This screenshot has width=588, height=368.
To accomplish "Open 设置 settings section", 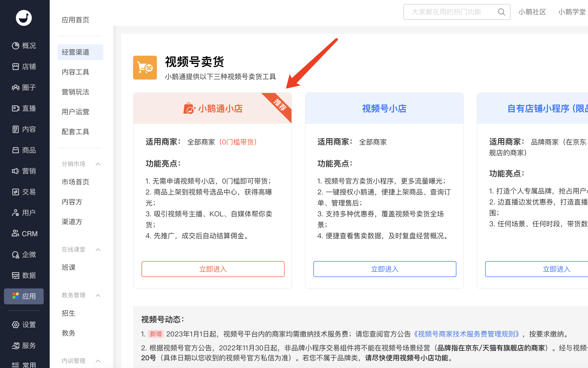I will (24, 325).
